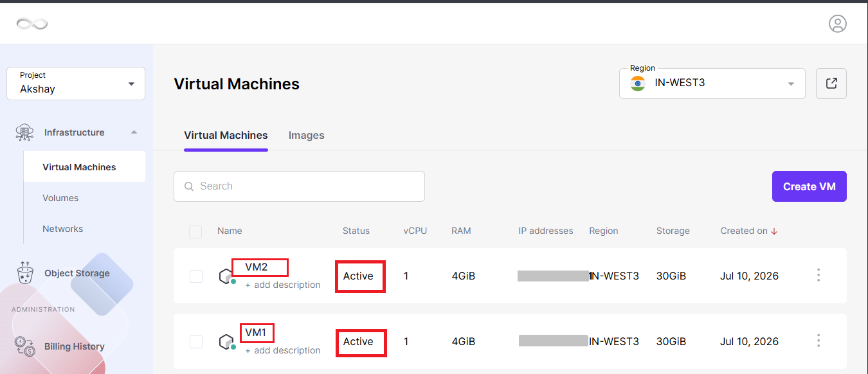Image resolution: width=868 pixels, height=374 pixels.
Task: Open the user account profile icon
Action: tap(837, 24)
